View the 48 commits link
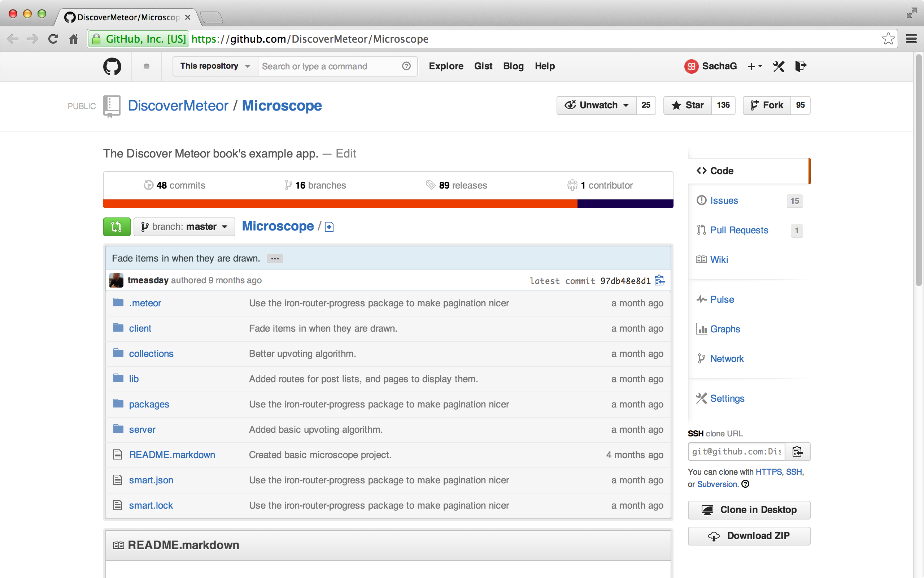Screen dimensions: 924x578 click(x=174, y=185)
